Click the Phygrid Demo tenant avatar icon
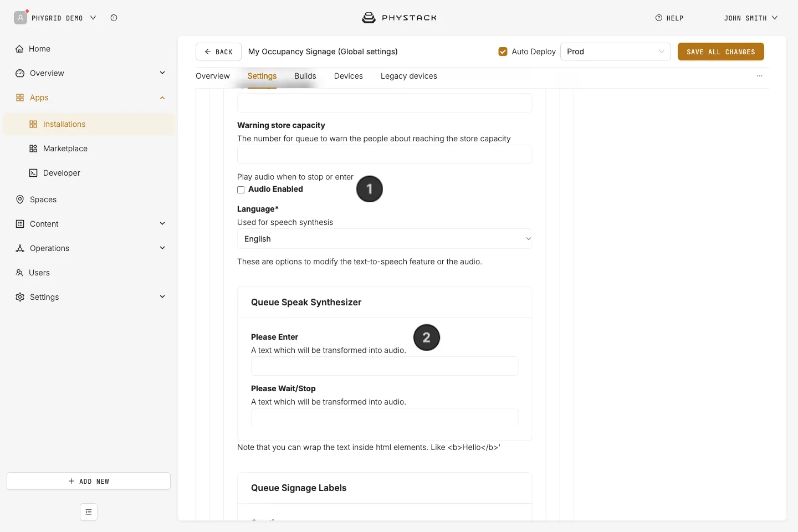 click(x=21, y=18)
